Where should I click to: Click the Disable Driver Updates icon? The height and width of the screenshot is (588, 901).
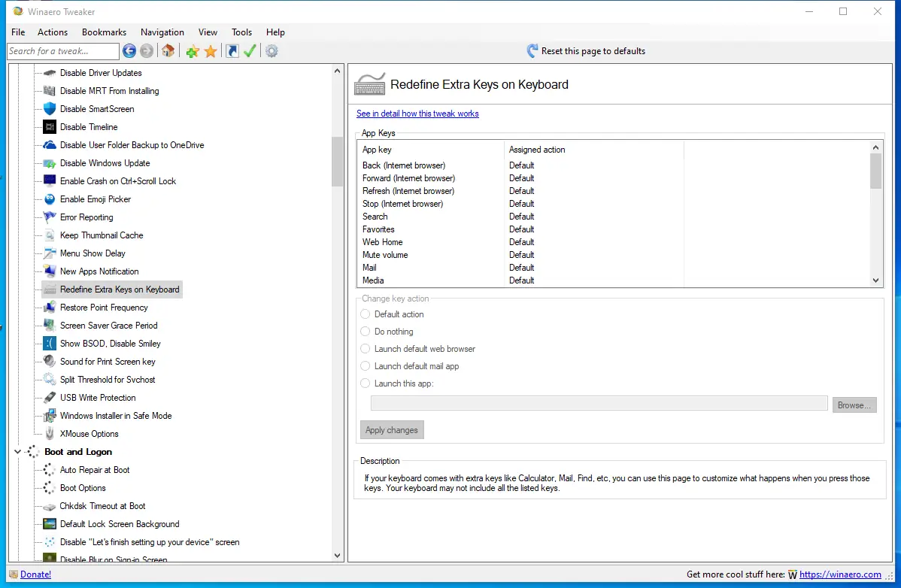50,73
